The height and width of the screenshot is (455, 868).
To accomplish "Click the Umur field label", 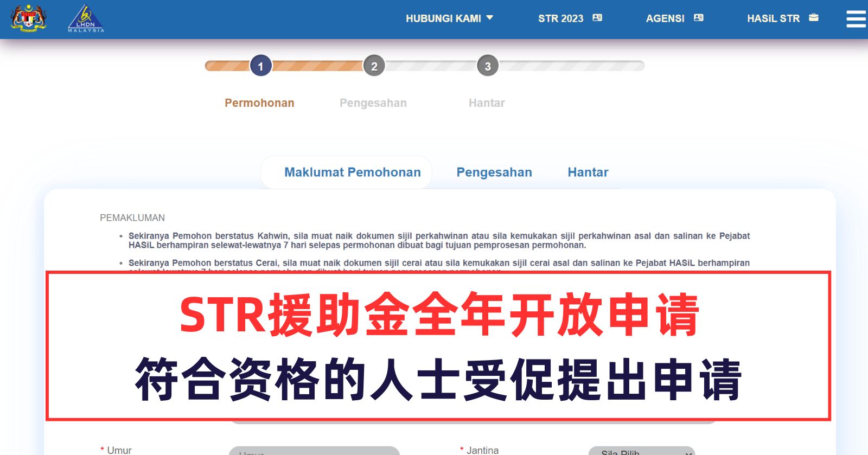I will 119,450.
